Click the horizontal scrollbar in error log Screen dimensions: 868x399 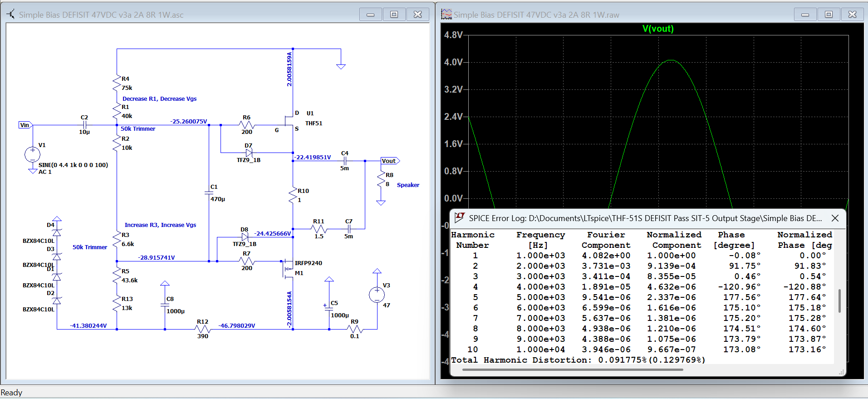click(573, 370)
